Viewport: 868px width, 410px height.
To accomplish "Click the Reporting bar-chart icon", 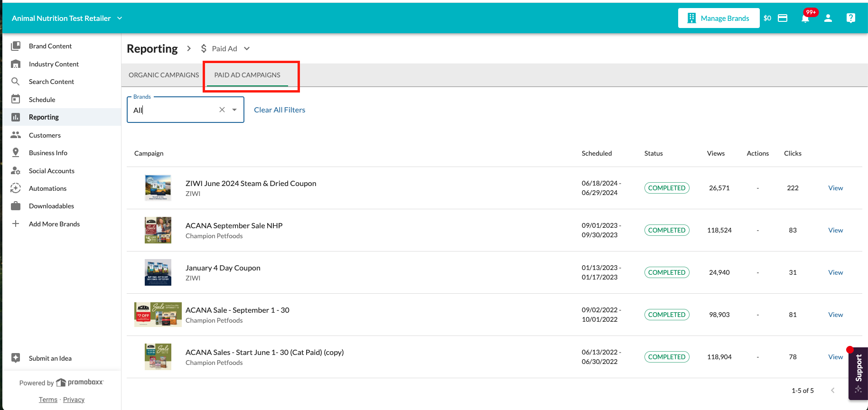I will [x=16, y=117].
